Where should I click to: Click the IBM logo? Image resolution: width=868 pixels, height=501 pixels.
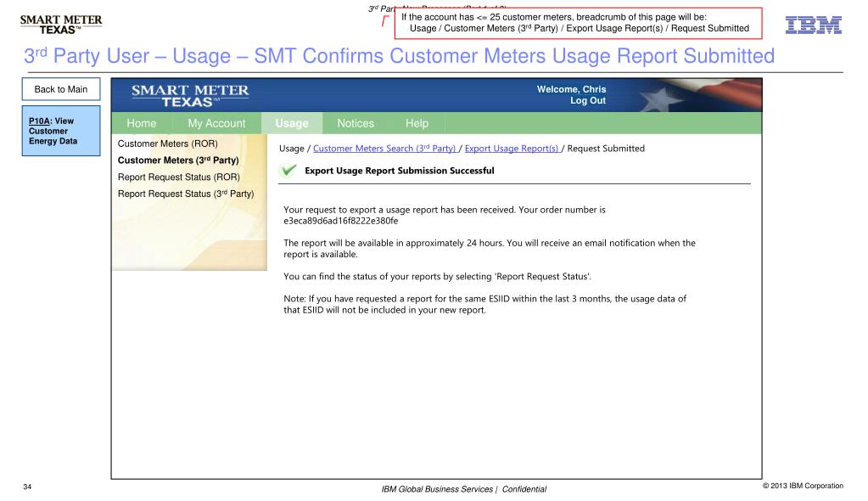point(814,25)
